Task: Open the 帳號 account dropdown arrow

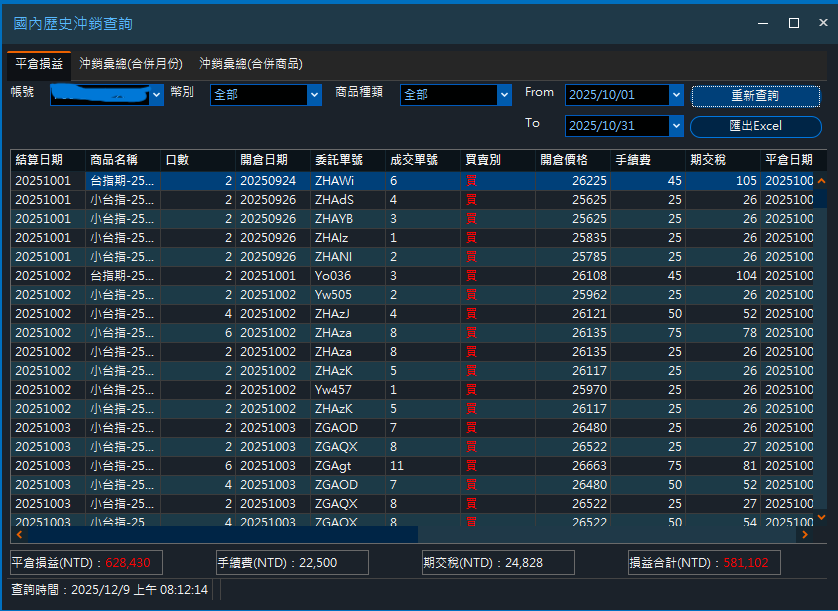Action: click(x=157, y=95)
